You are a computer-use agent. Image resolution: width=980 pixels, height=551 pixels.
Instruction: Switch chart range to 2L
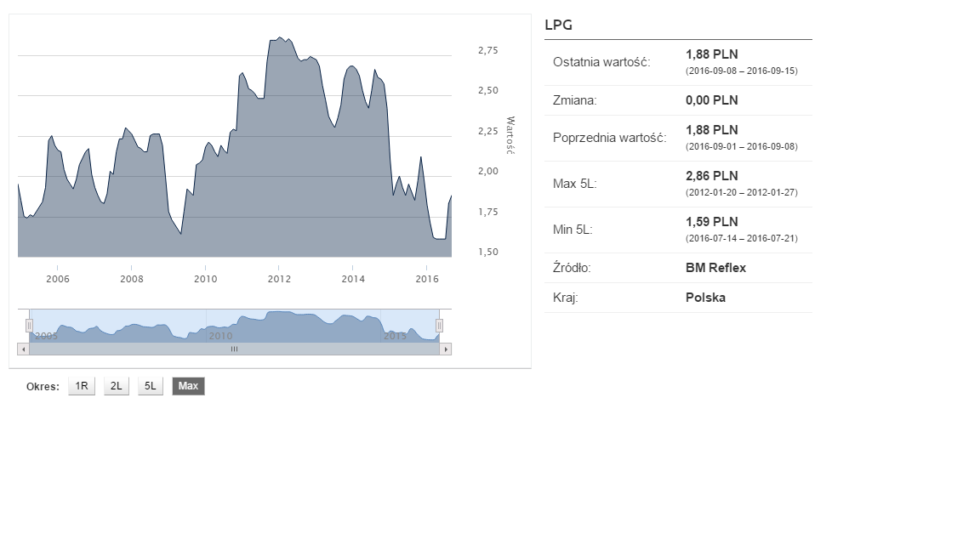(x=117, y=386)
